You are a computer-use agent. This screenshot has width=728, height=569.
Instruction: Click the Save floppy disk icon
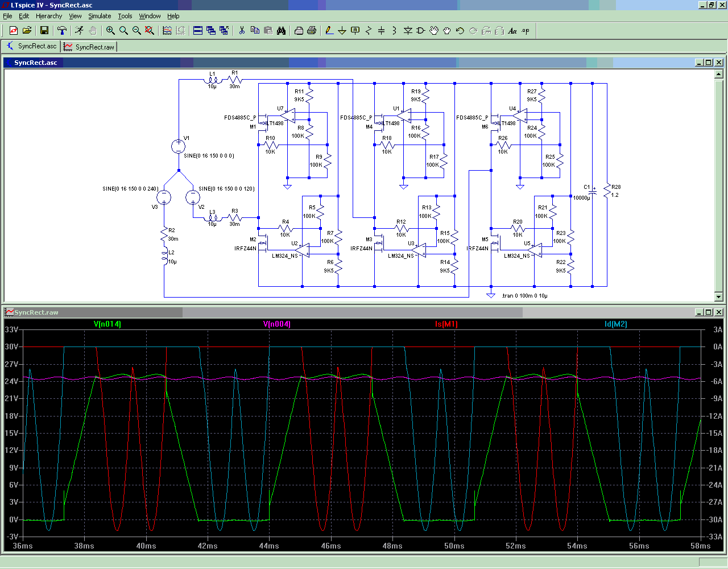click(x=44, y=30)
